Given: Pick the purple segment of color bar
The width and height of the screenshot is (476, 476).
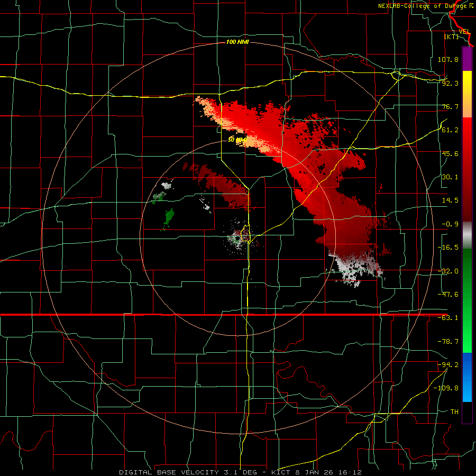Looking at the screenshot, I should click(x=467, y=59).
